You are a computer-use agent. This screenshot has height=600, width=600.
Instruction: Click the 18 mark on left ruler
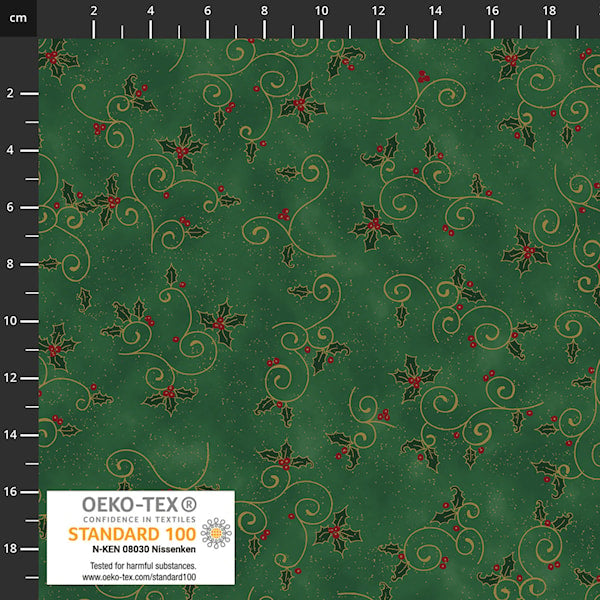(10, 548)
